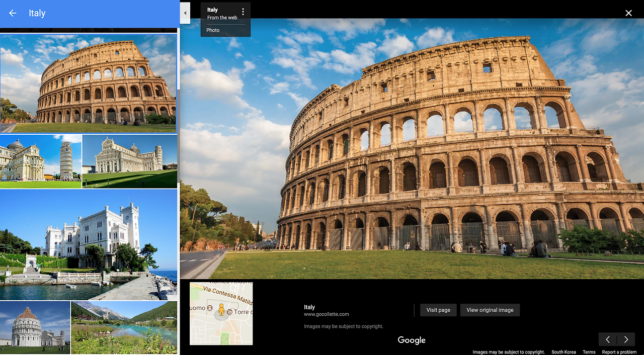Click the large Colosseum photo
The height and width of the screenshot is (355, 644).
(412, 149)
